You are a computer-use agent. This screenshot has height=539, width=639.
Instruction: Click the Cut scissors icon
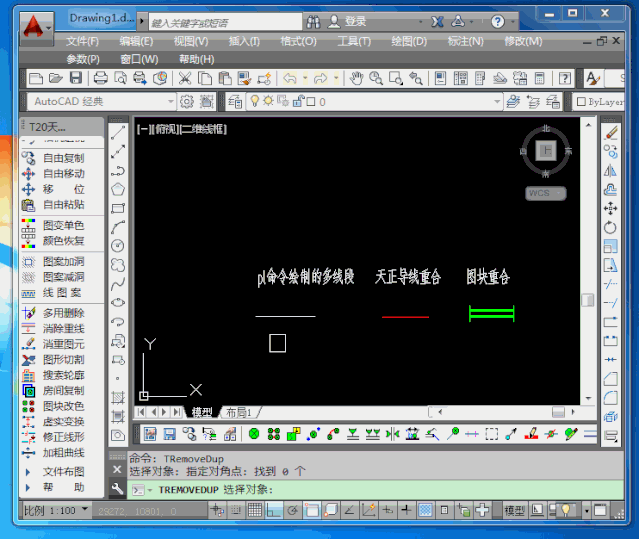point(185,78)
